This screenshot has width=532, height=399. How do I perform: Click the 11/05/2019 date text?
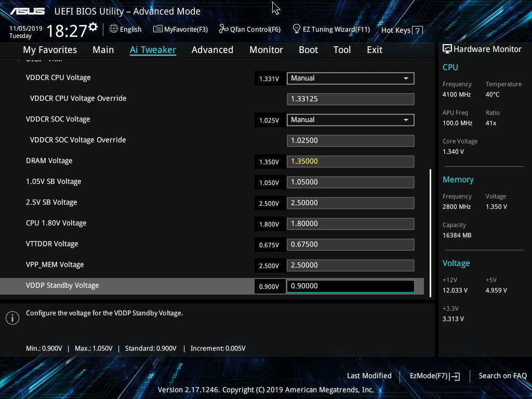click(26, 29)
